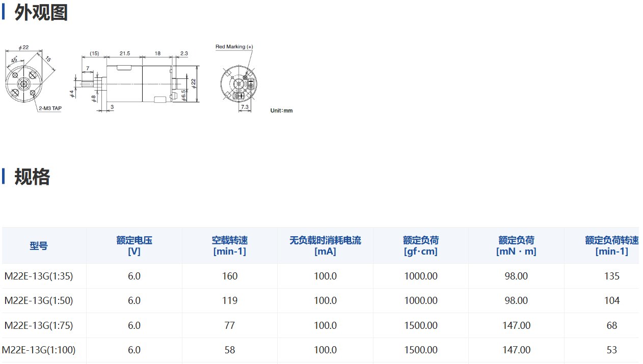Click model name M22E-13G(1:50)
643x364 pixels.
39,300
